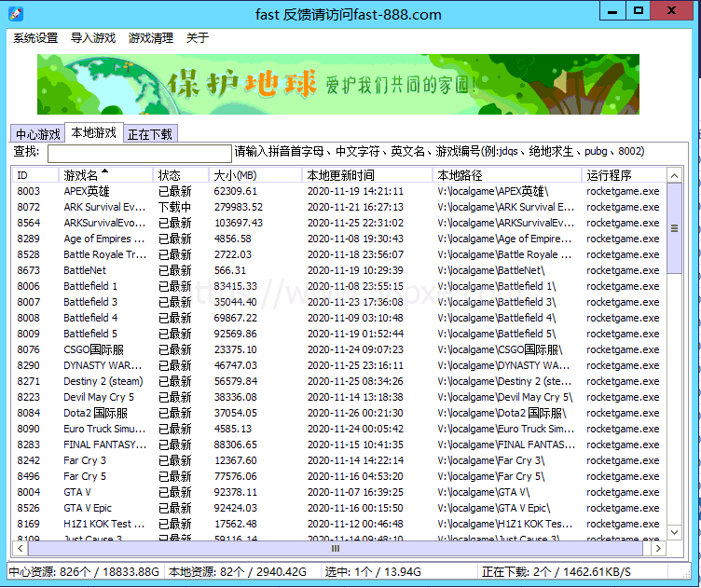Click the window resize grip in status bar
Screen dimensions: 701x588
pos(687,574)
